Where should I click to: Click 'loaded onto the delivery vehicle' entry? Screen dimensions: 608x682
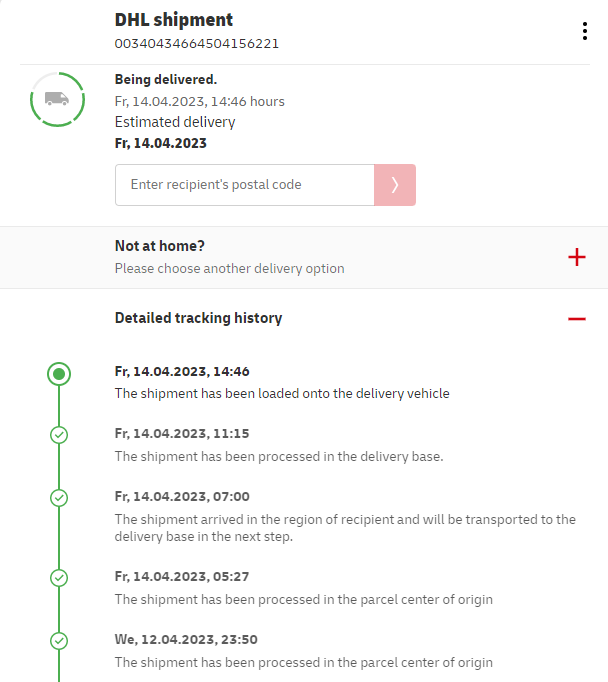(x=282, y=393)
